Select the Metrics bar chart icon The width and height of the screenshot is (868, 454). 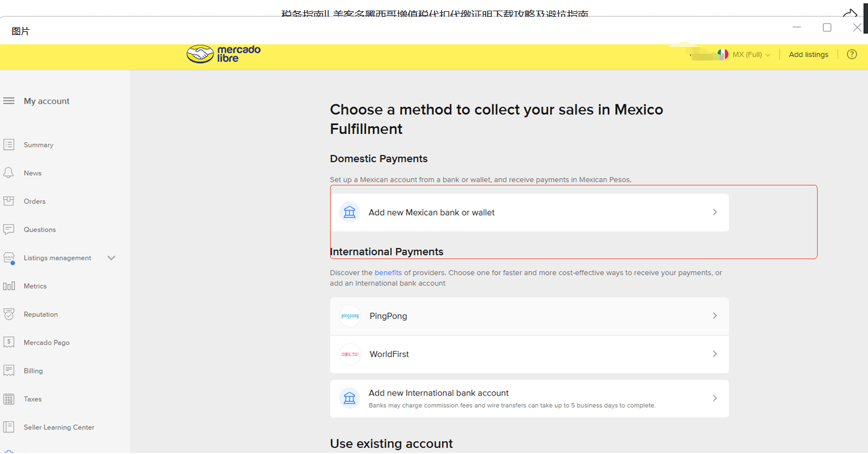coord(9,286)
